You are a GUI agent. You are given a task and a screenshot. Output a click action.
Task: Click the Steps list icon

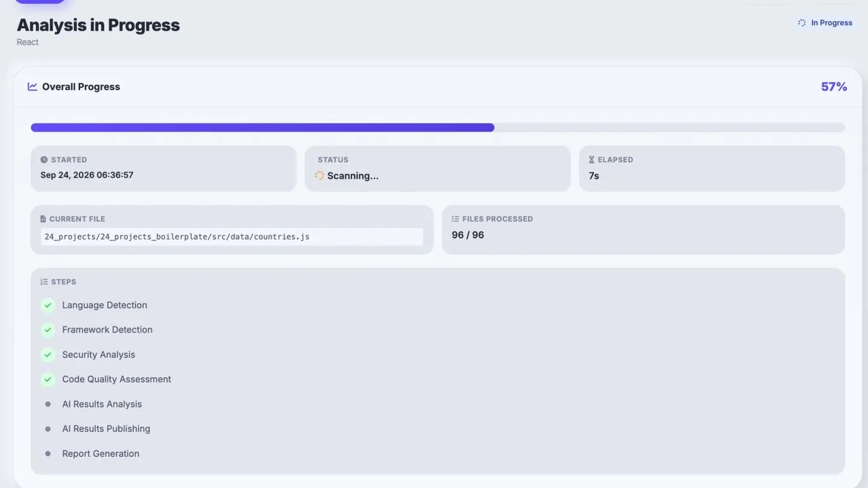coord(44,282)
